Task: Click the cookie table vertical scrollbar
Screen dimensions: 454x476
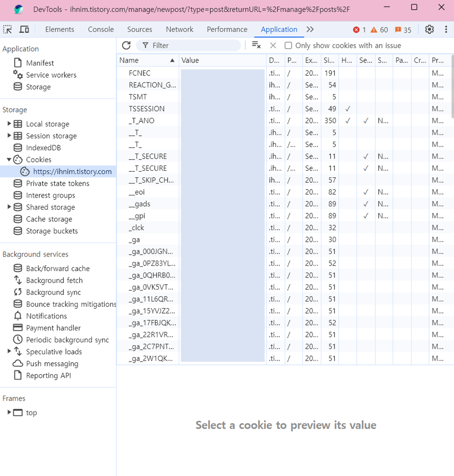Action: point(452,86)
